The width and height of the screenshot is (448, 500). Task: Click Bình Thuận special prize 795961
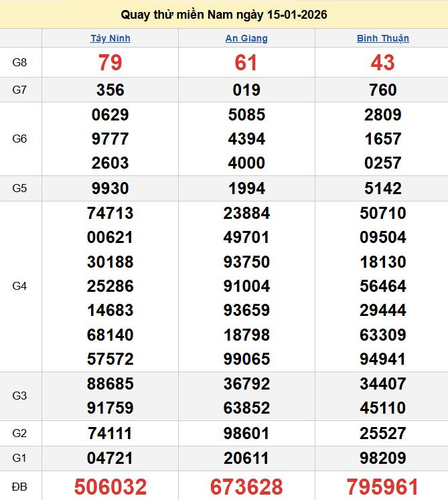(382, 487)
